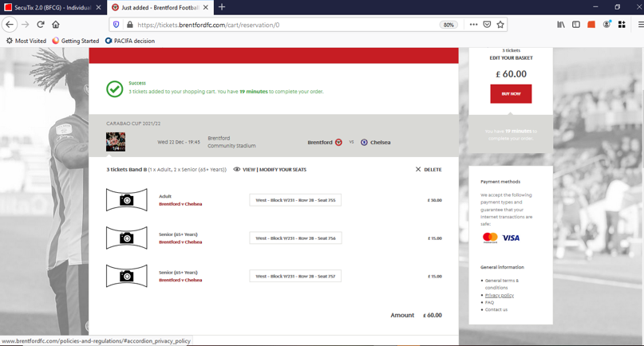Restore down the browser window

(618, 7)
